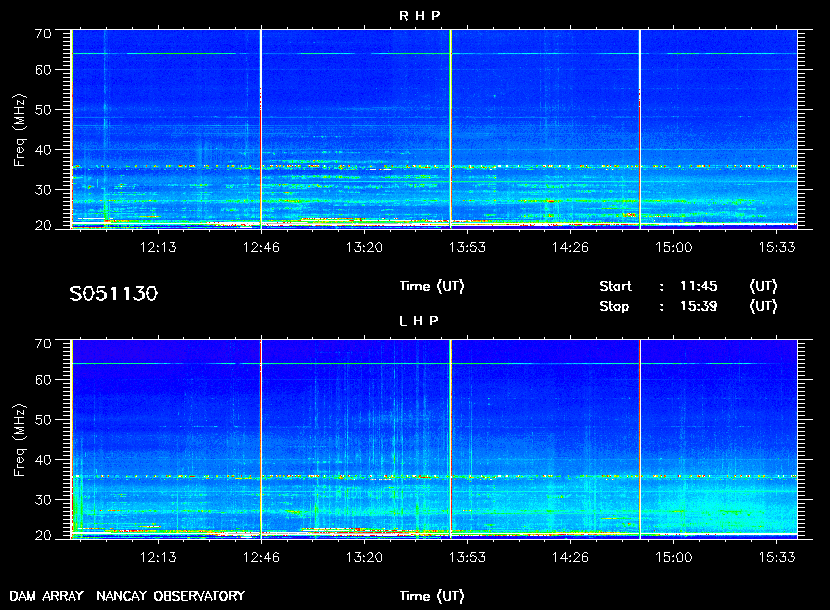Click the 60 frequency tick on RHP axis
Screen dimensions: 830x610
tap(43, 70)
